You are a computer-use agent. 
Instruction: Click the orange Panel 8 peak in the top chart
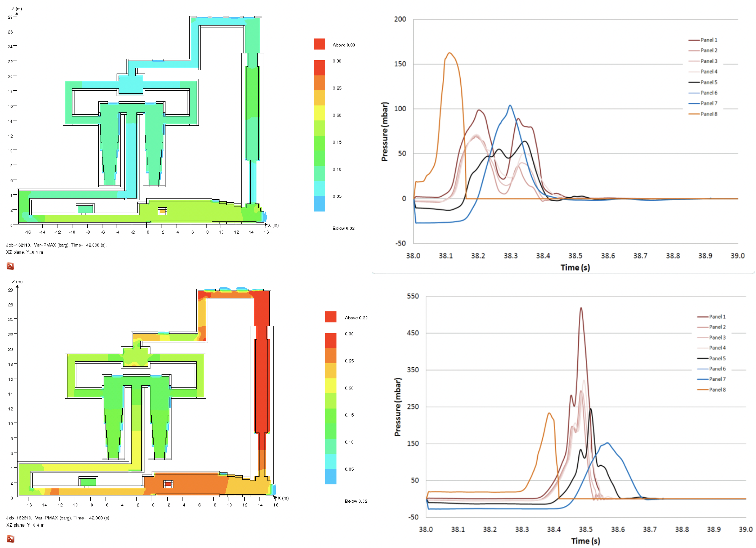[450, 53]
